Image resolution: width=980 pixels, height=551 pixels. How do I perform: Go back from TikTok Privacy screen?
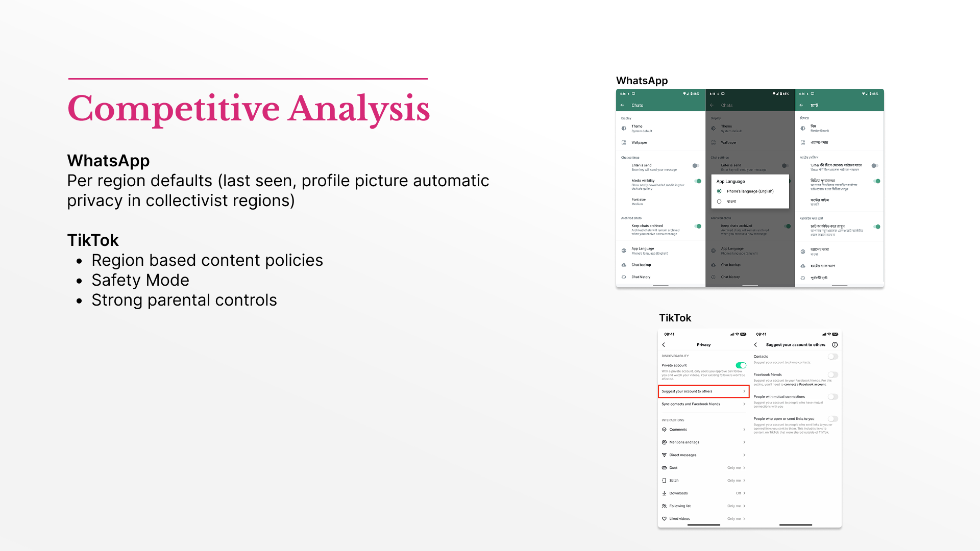pyautogui.click(x=664, y=345)
